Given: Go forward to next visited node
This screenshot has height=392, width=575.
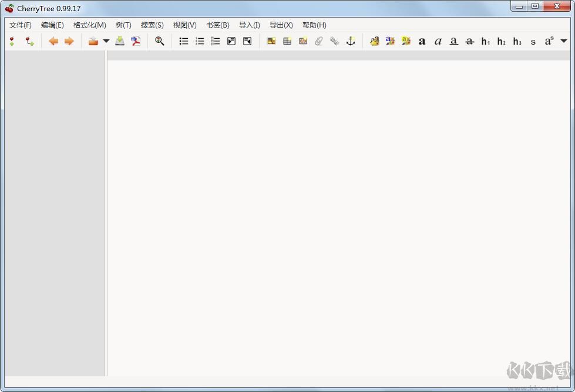Looking at the screenshot, I should coord(69,41).
